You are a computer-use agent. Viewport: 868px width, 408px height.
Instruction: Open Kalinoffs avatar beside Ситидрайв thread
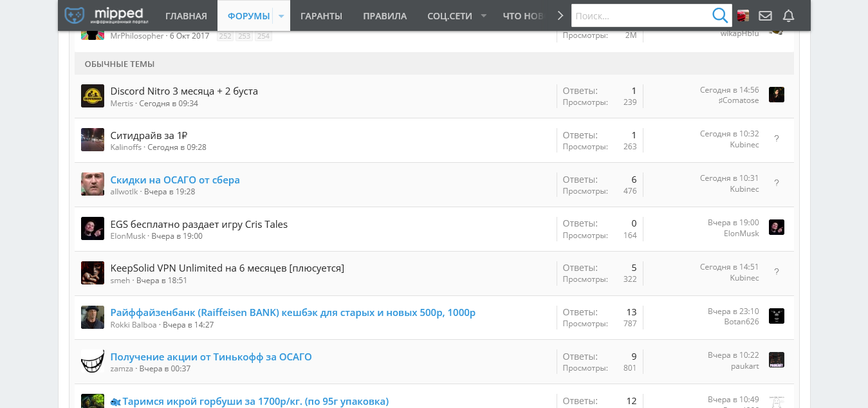pos(93,140)
